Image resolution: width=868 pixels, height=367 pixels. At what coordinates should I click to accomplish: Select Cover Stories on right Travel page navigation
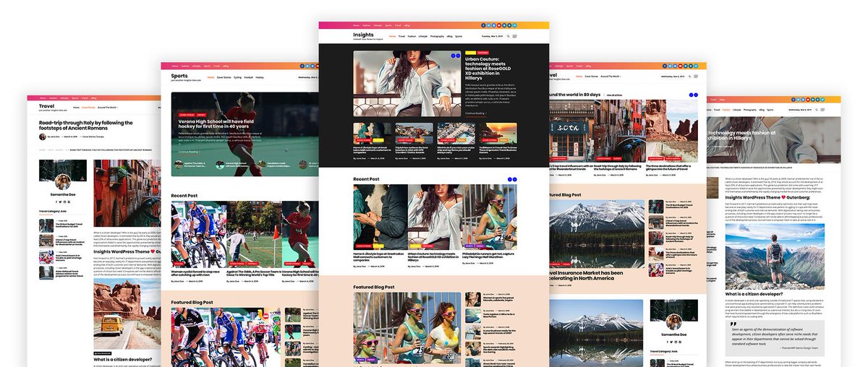[x=592, y=76]
